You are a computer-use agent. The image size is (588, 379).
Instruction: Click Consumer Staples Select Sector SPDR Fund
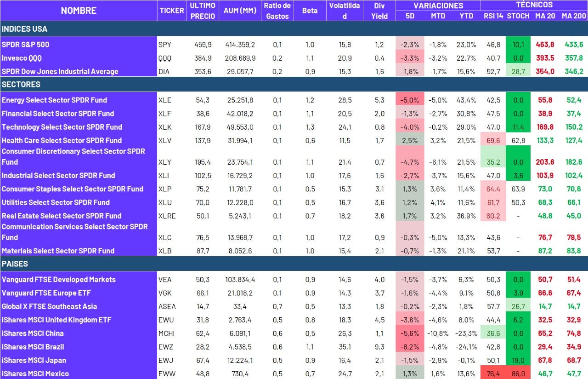pyautogui.click(x=73, y=189)
